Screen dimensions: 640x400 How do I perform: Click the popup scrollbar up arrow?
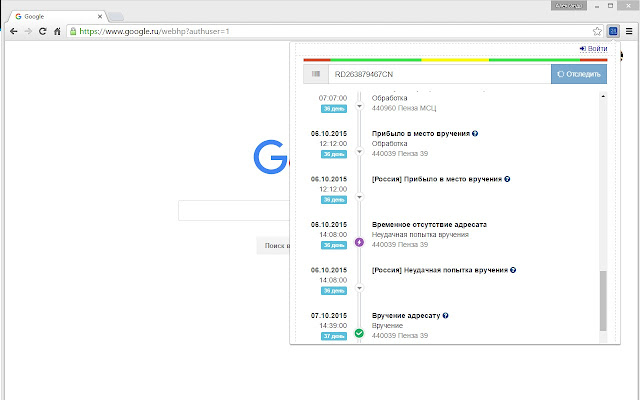(603, 96)
